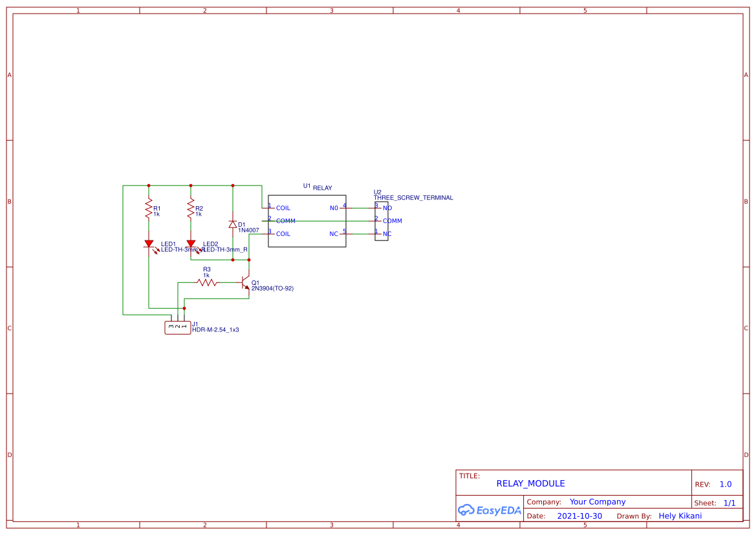Click the NO net wire between U1 and U2

[x=361, y=207]
